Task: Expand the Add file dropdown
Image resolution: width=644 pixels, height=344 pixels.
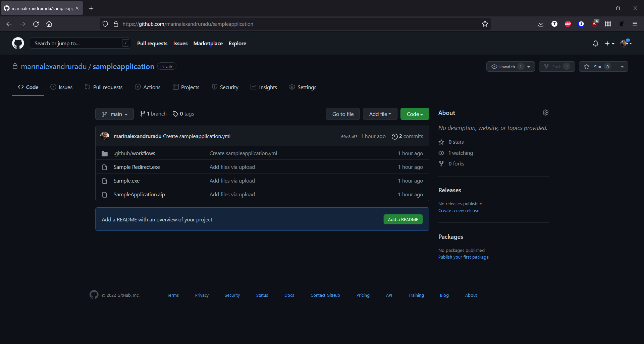Action: [x=380, y=114]
